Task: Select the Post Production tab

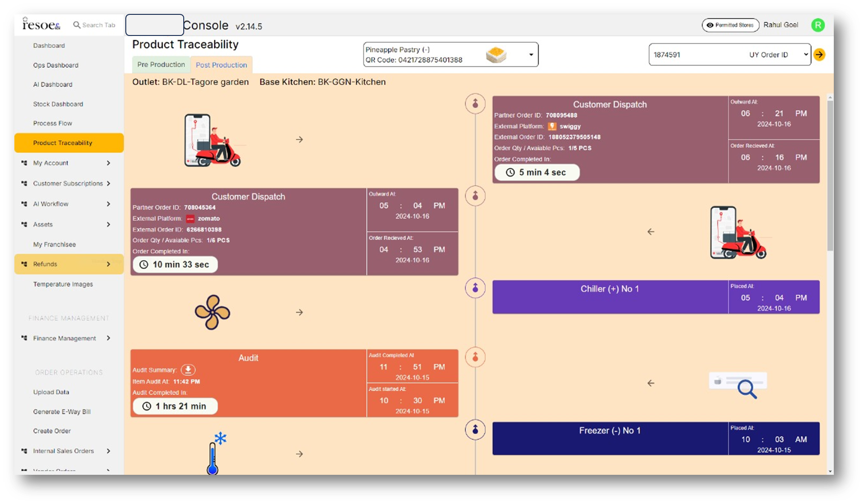Action: coord(221,65)
